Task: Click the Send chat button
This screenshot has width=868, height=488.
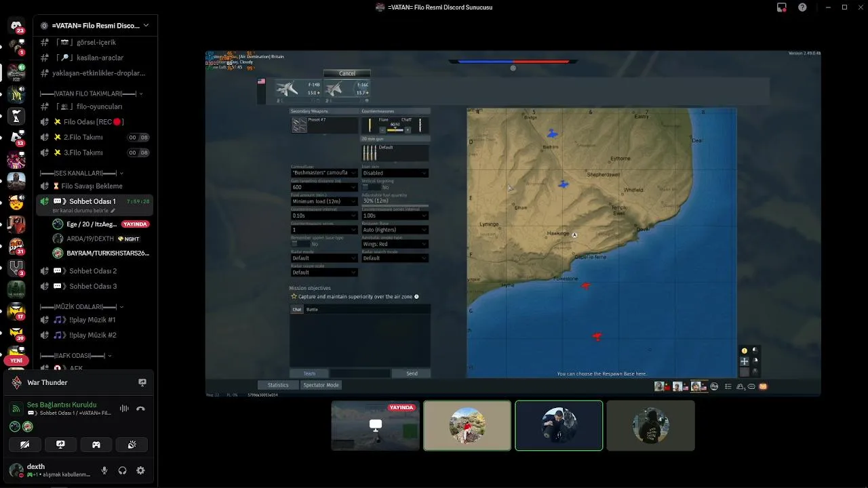Action: tap(412, 373)
